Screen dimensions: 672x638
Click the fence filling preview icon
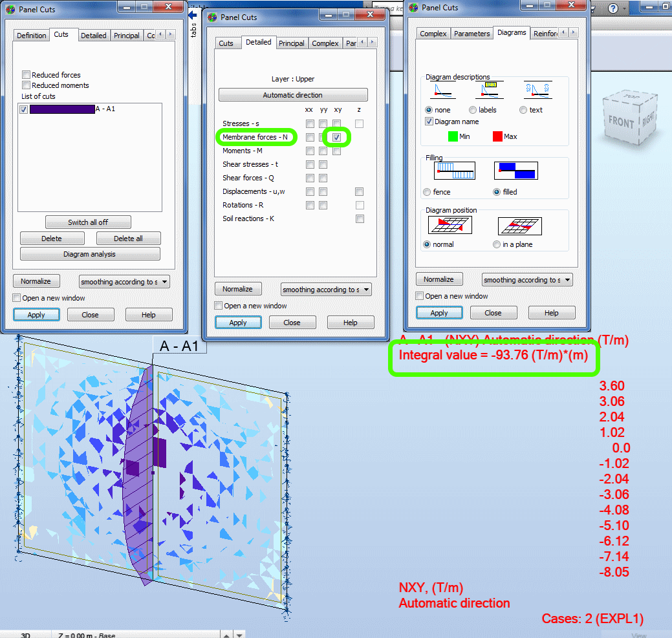click(455, 170)
